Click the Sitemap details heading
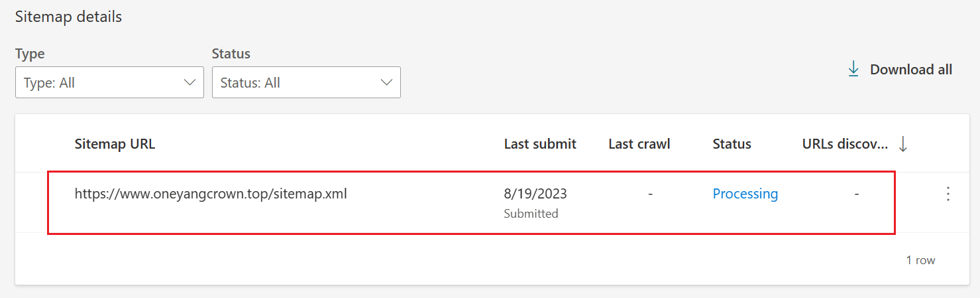 click(68, 17)
